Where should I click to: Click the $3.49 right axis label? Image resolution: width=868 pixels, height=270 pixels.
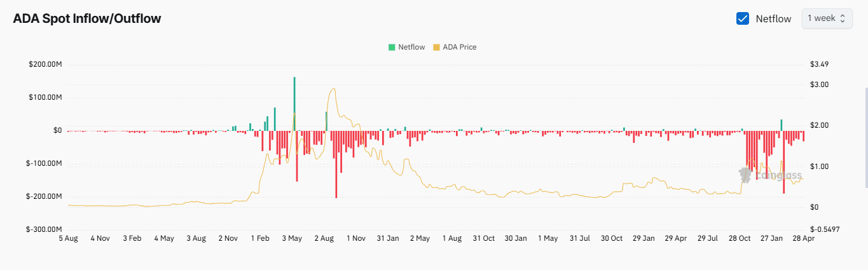coord(819,65)
